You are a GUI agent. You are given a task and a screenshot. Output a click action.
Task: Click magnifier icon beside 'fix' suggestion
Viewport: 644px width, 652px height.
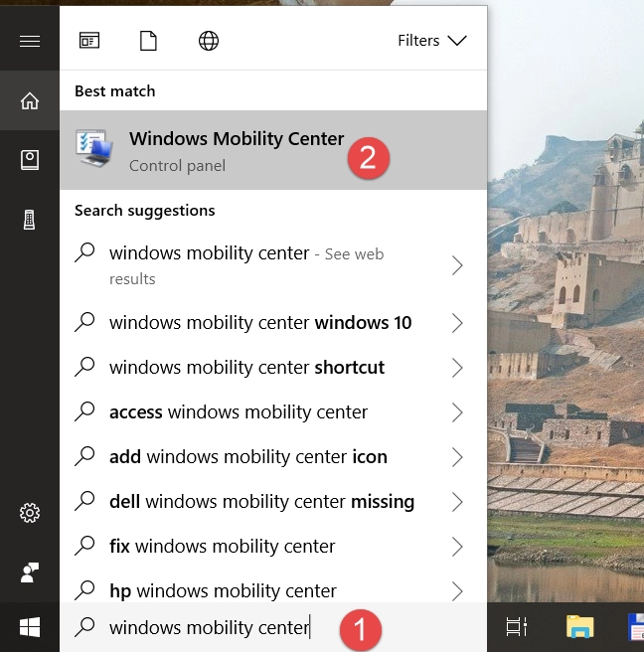[84, 546]
